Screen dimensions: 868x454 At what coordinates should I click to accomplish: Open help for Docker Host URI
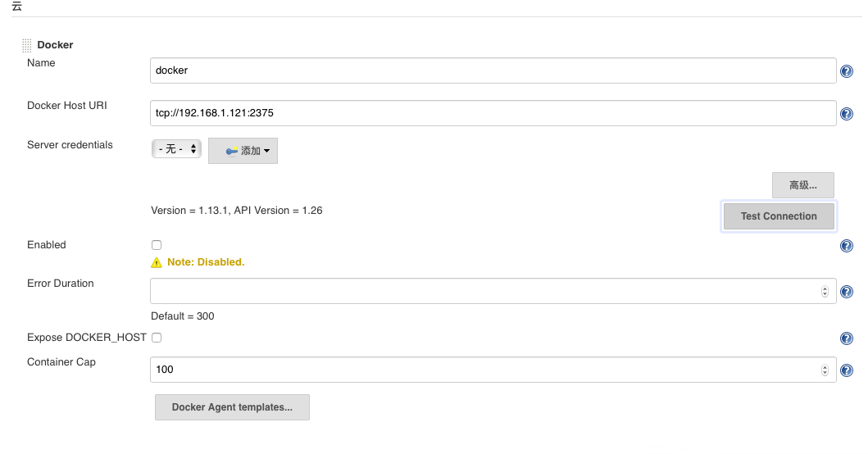(847, 113)
